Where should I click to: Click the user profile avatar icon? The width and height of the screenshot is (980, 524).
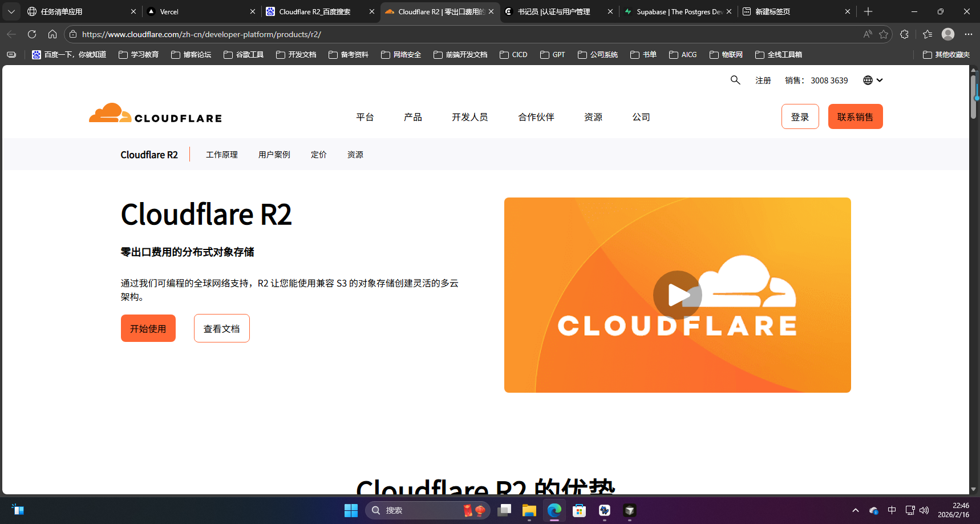947,34
